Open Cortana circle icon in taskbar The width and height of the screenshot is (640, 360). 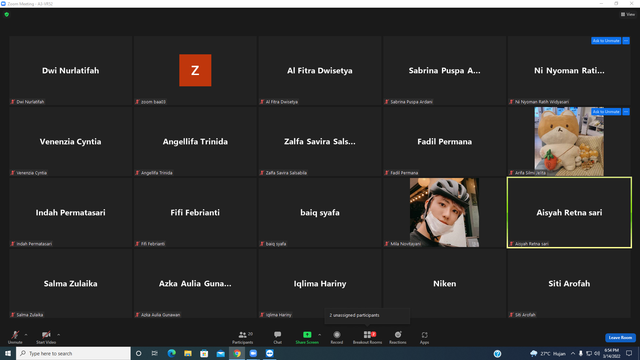pos(139,353)
